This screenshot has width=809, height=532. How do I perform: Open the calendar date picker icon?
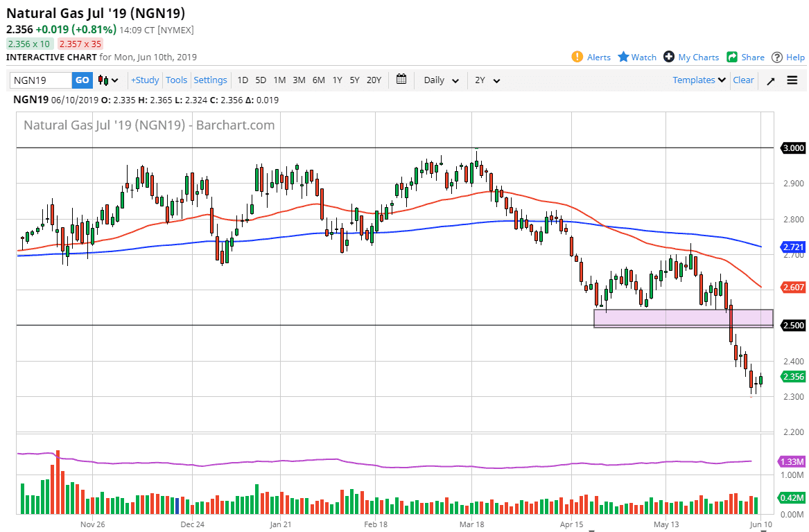(x=401, y=80)
